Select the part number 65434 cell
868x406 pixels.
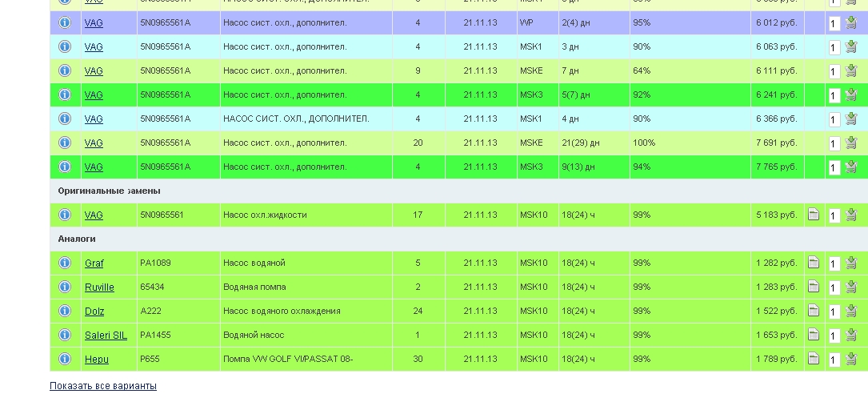pyautogui.click(x=178, y=287)
